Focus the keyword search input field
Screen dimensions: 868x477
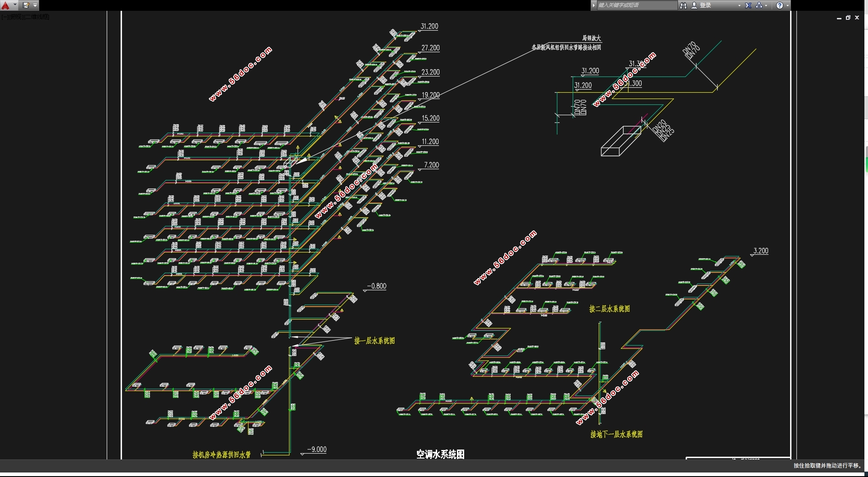[637, 5]
